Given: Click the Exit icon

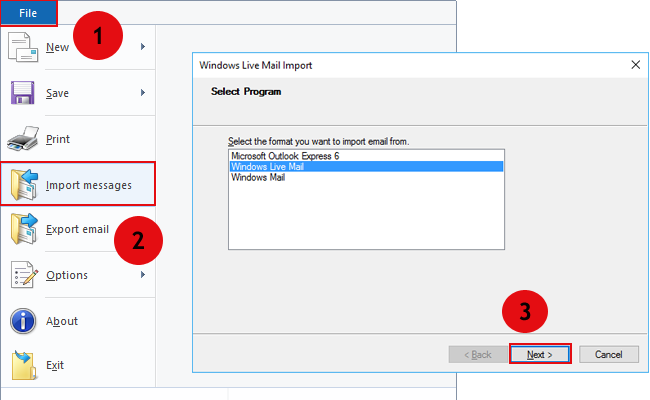Looking at the screenshot, I should 24,365.
